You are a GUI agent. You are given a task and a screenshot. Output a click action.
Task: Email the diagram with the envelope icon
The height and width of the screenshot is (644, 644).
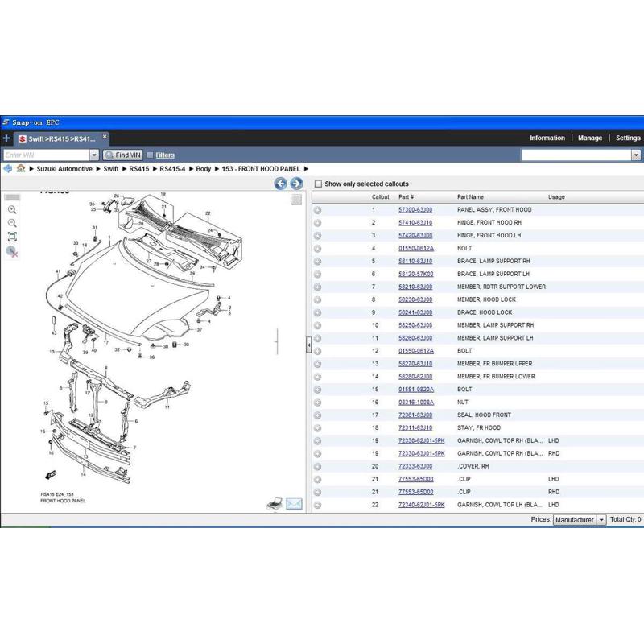tap(294, 504)
